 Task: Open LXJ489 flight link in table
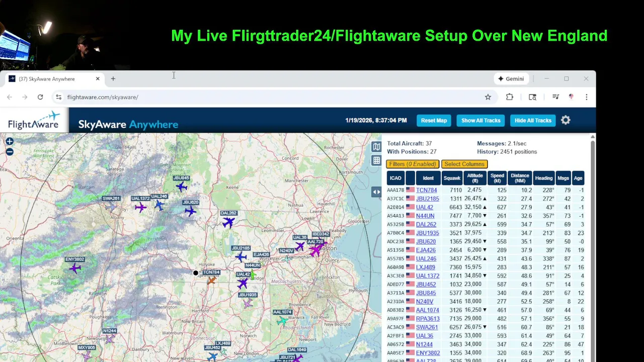(x=426, y=267)
